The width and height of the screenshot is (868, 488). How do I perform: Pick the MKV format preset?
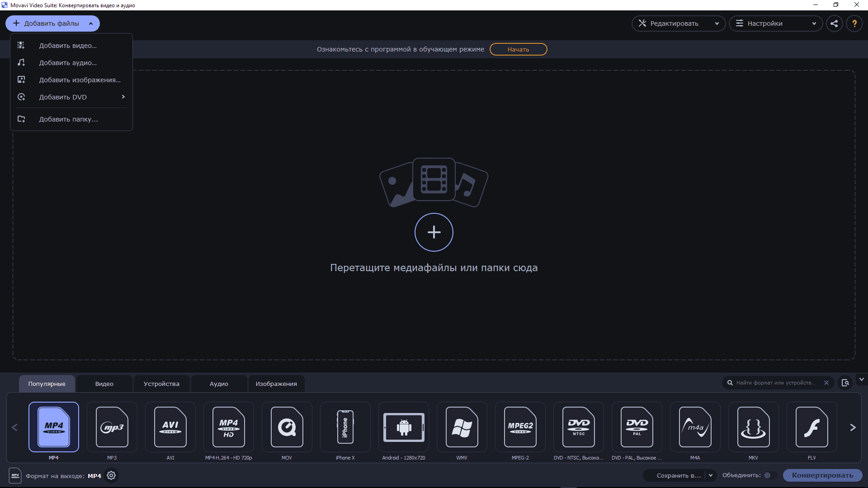tap(754, 427)
